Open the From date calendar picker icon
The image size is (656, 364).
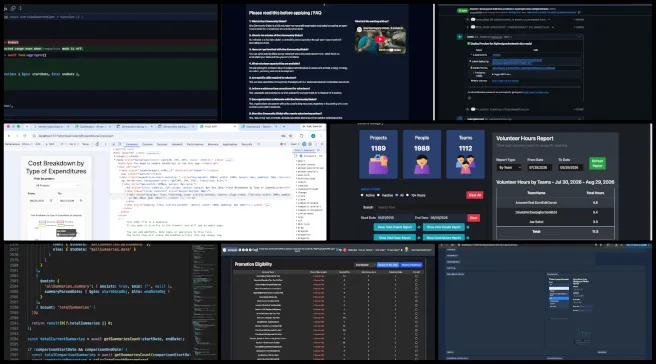51,201
